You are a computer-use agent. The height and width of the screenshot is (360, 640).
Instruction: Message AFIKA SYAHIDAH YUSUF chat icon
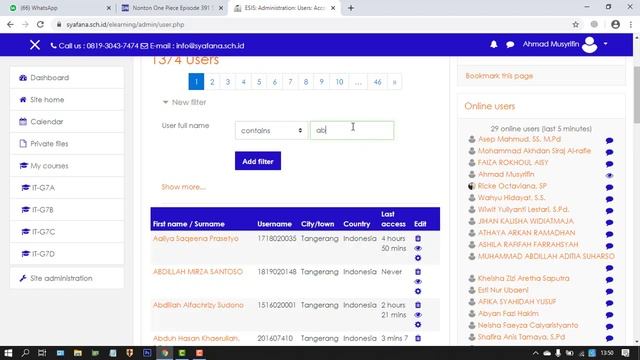point(609,303)
